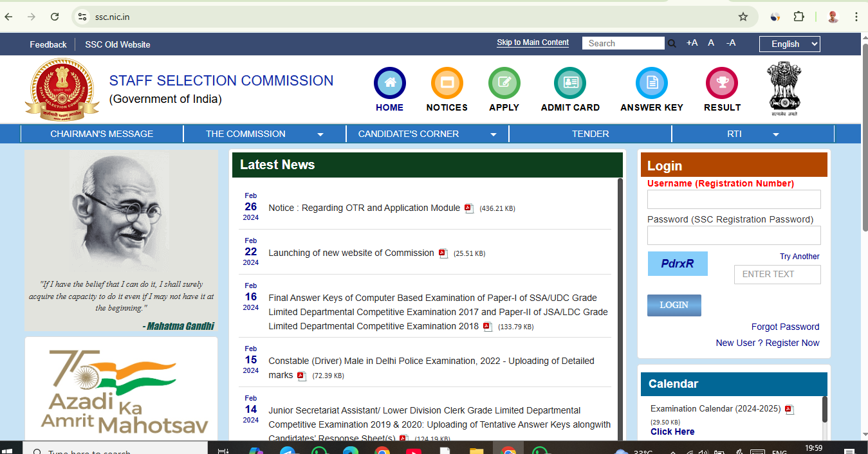Expand THE COMMISSION menu arrow
This screenshot has width=868, height=454.
[320, 134]
